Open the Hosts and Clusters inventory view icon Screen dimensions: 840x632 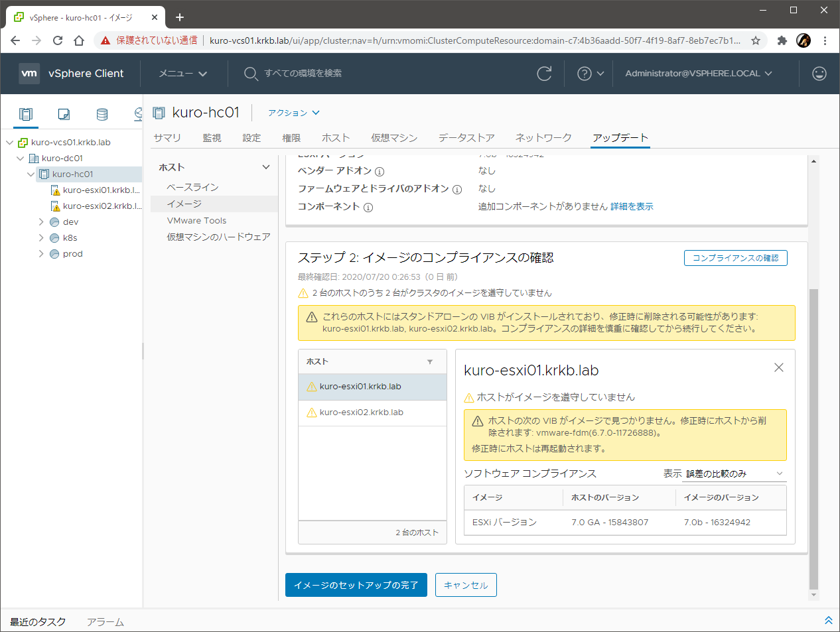pyautogui.click(x=26, y=114)
